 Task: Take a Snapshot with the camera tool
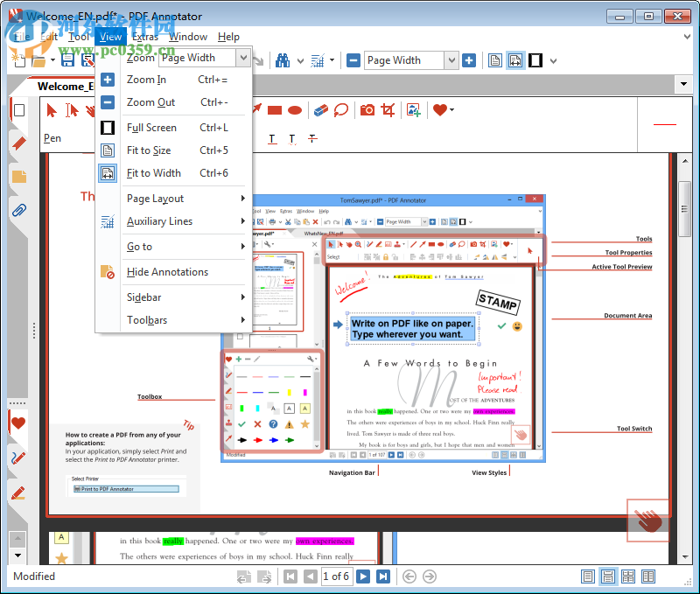coord(367,109)
